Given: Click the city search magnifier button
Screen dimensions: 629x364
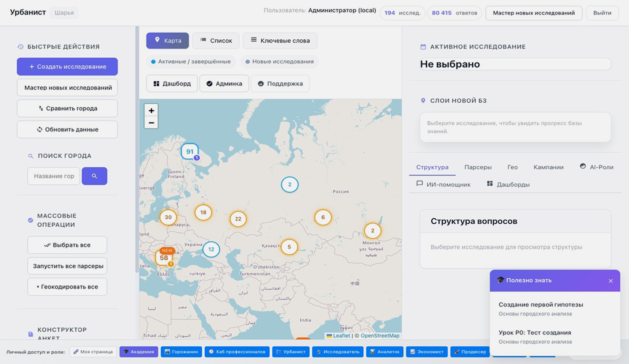Looking at the screenshot, I should pos(94,176).
